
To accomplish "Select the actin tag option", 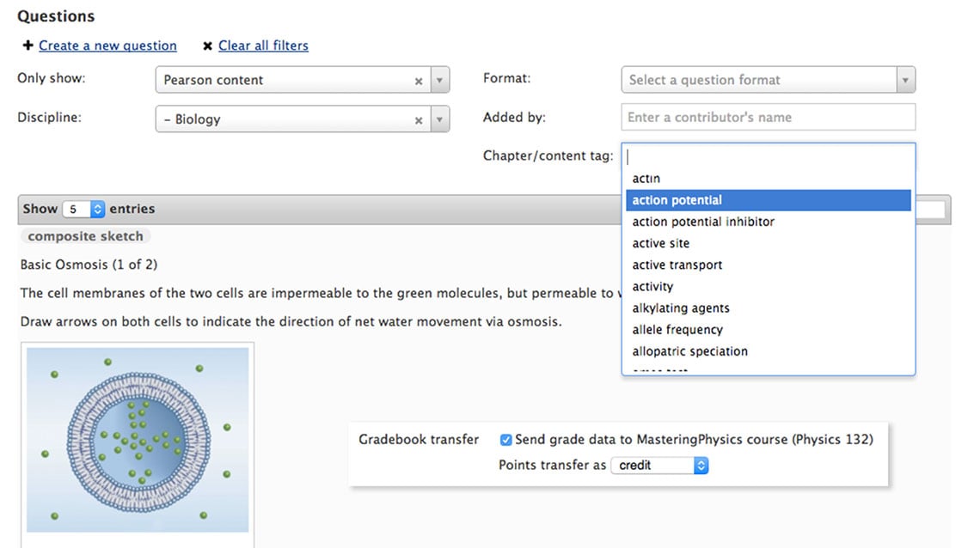I will click(646, 179).
